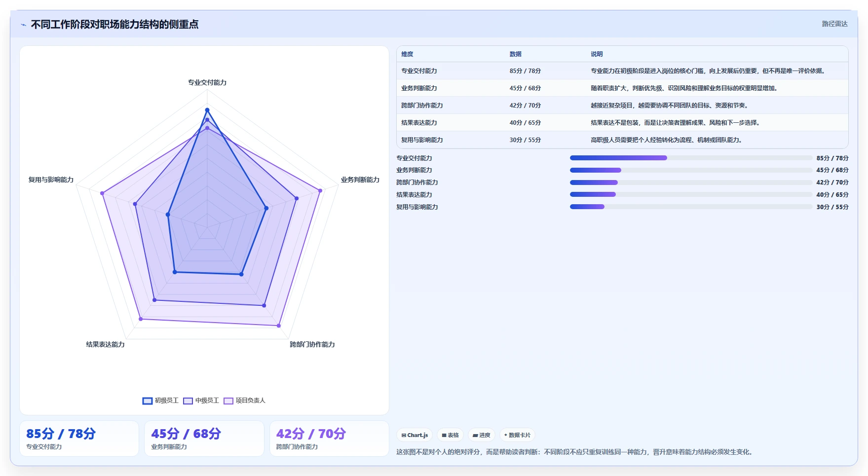Click the 跨部门协作能力 progress bar
The image size is (868, 476).
(691, 183)
